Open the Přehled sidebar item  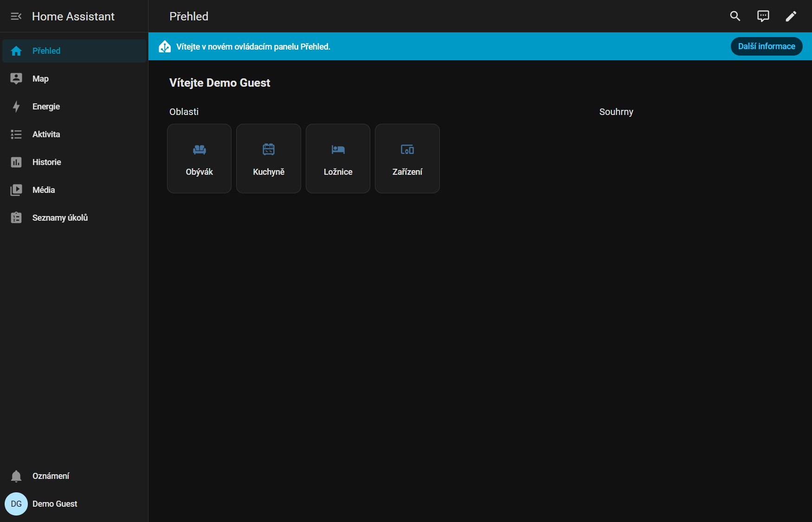click(x=74, y=51)
